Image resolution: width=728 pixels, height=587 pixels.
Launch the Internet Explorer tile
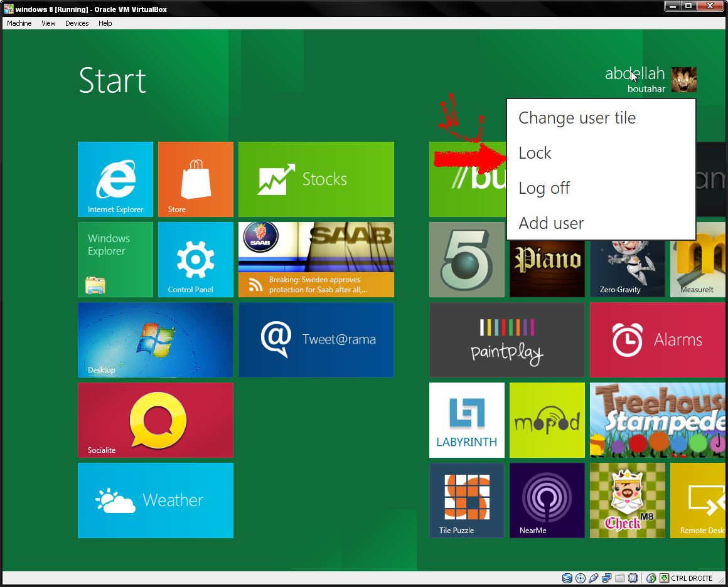point(115,179)
